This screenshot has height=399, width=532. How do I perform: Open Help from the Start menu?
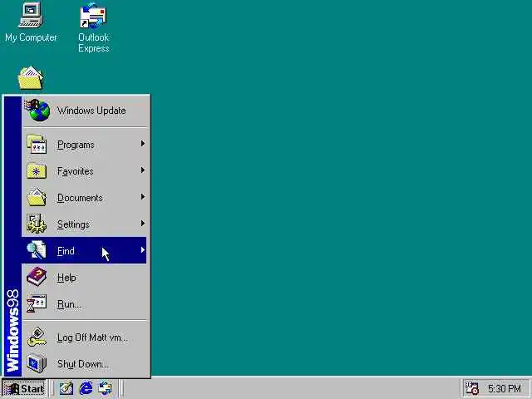pyautogui.click(x=84, y=277)
